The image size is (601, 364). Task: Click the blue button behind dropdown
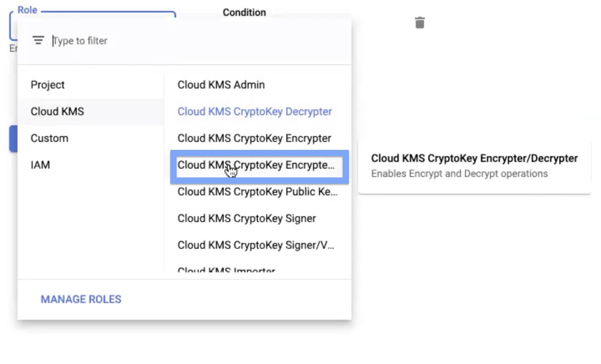[x=13, y=139]
